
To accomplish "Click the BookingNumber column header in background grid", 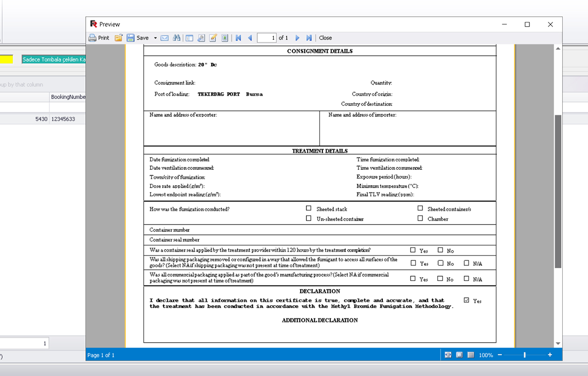I will point(67,97).
